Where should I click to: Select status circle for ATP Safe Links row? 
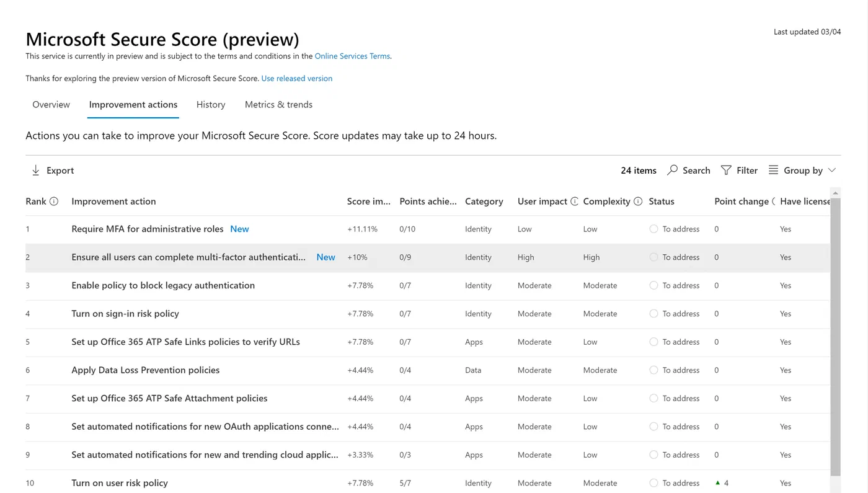653,342
